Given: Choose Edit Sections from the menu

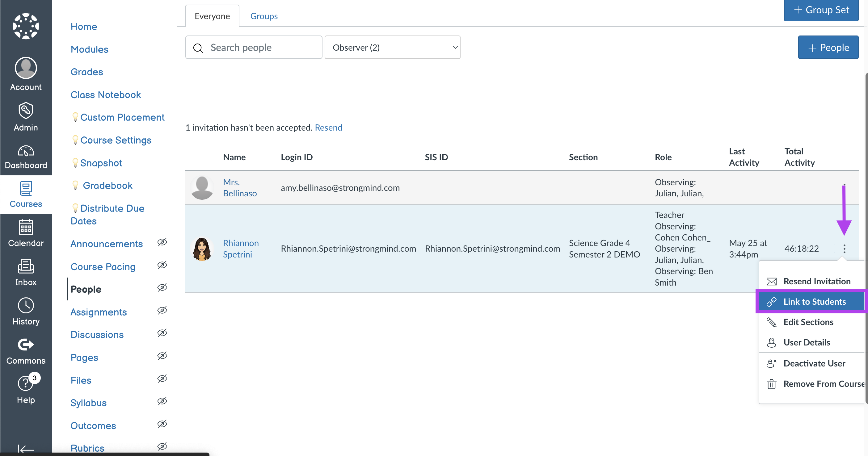Looking at the screenshot, I should (811, 322).
